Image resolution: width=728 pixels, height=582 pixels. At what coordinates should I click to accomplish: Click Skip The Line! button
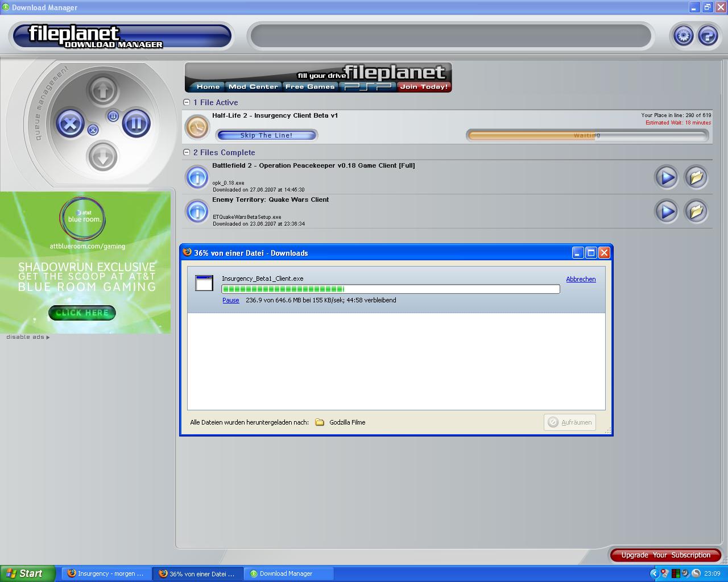pyautogui.click(x=266, y=135)
